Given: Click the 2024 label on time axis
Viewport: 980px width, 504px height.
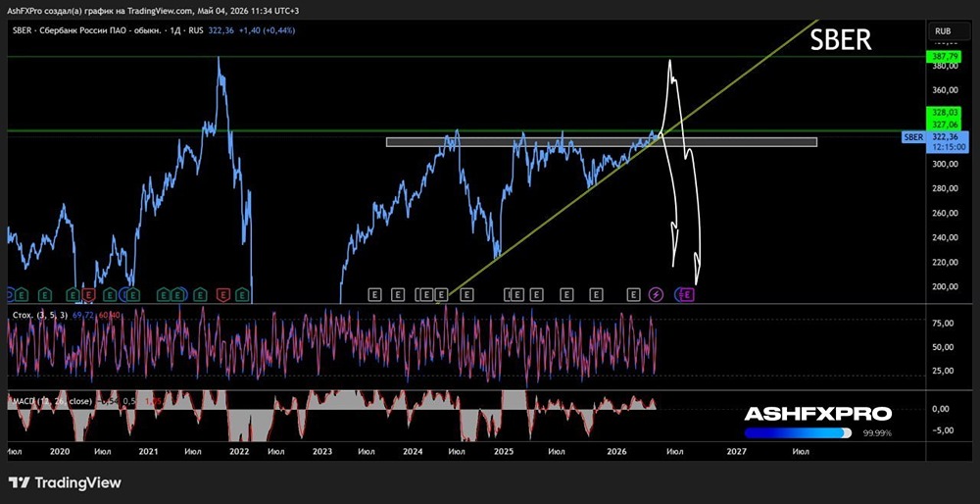Looking at the screenshot, I should 412,451.
